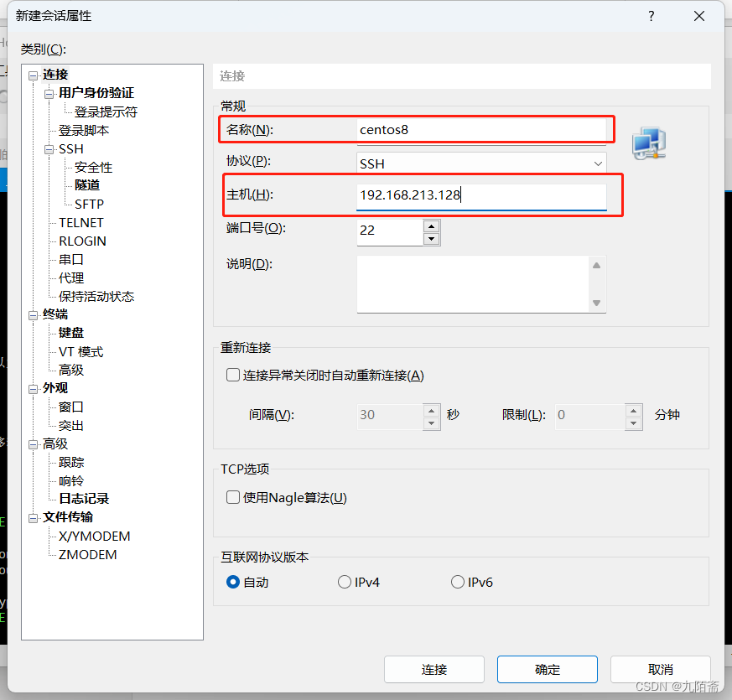Click the 连接 button at the bottom

tap(434, 670)
